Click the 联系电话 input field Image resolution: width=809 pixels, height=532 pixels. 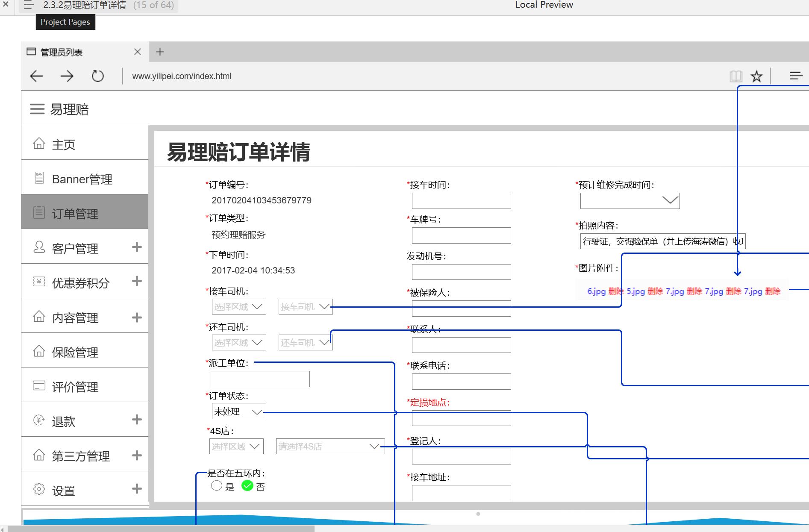[x=462, y=382]
